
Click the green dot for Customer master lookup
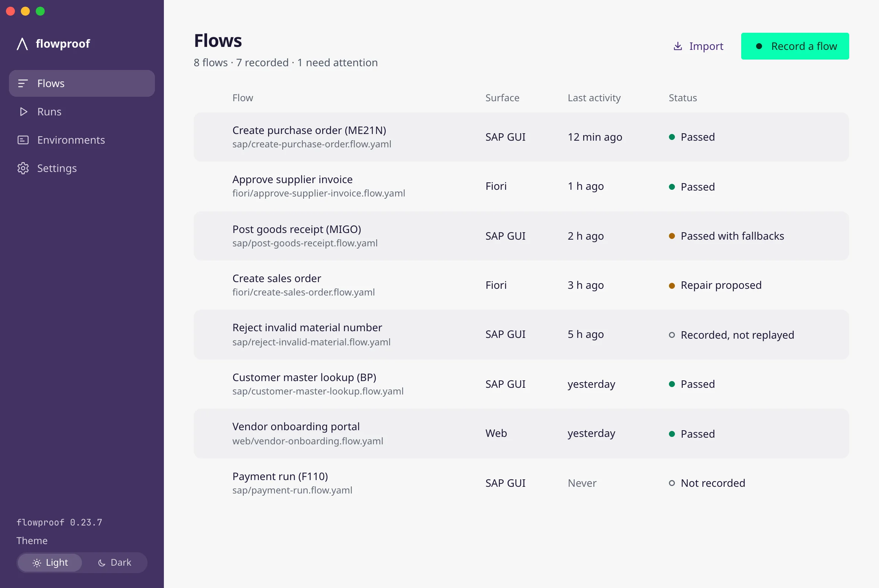click(x=672, y=384)
